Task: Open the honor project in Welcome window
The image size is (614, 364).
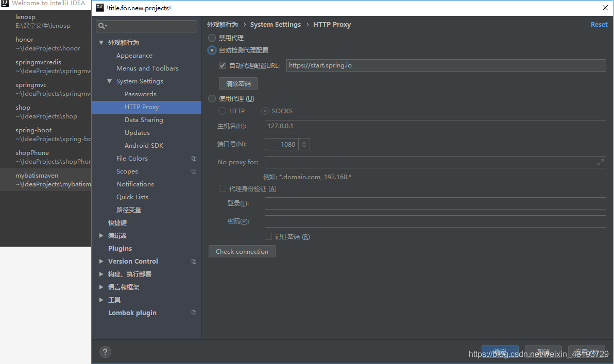Action: click(45, 44)
